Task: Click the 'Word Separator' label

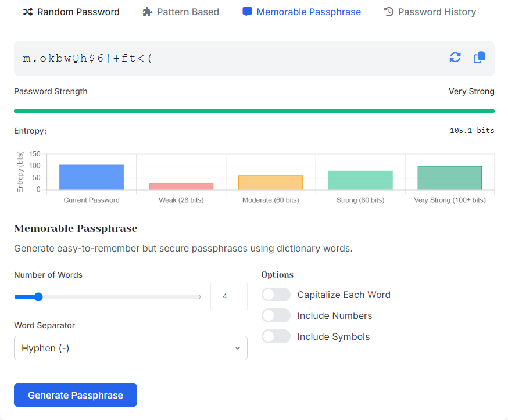Action: 44,325
